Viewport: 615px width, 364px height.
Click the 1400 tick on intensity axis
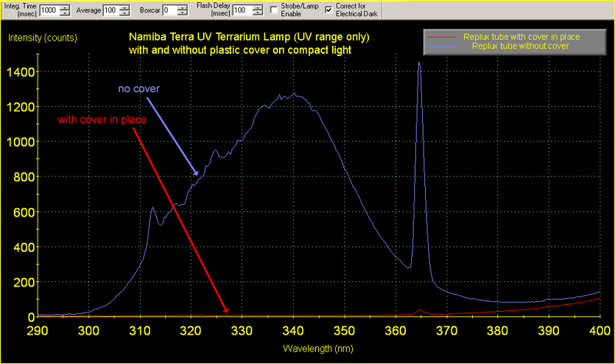pyautogui.click(x=21, y=72)
